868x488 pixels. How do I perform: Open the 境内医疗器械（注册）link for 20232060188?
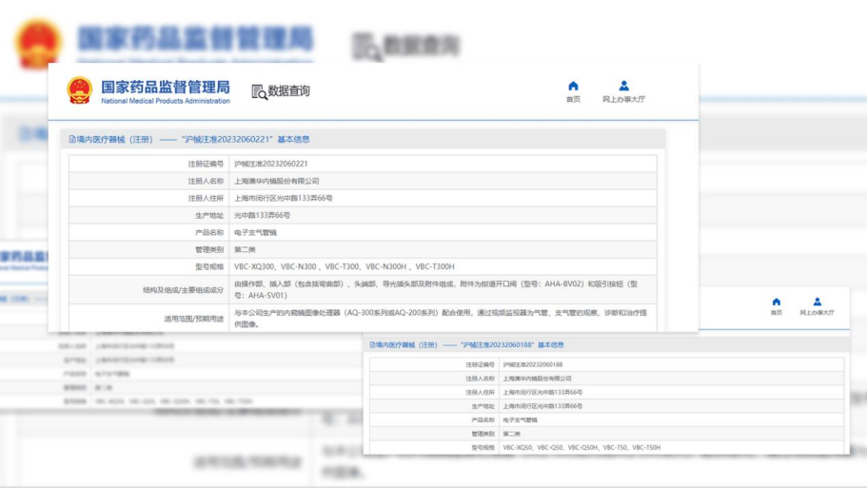coord(407,344)
